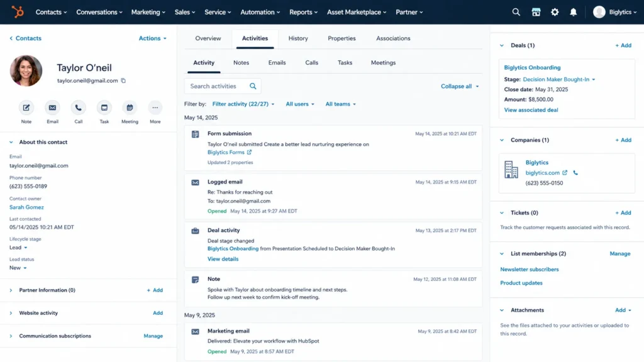Image resolution: width=644 pixels, height=362 pixels.
Task: Click the Note activity icon
Action: pos(195,280)
